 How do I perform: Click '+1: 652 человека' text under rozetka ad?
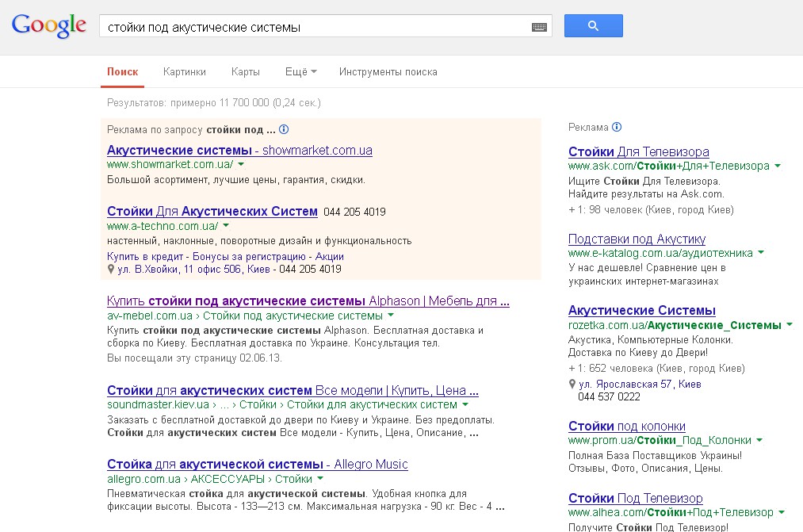tap(656, 368)
